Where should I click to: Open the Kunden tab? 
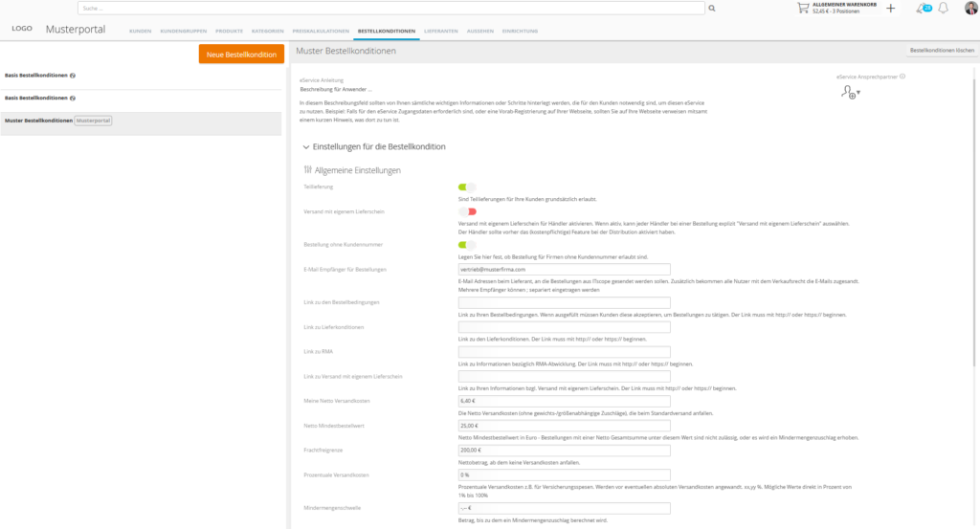pyautogui.click(x=140, y=32)
